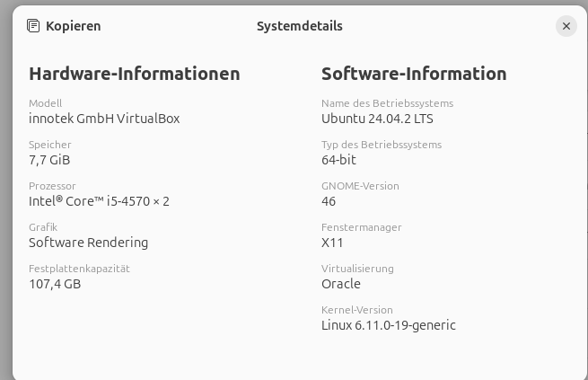Select the X11 window manager value

tap(332, 243)
